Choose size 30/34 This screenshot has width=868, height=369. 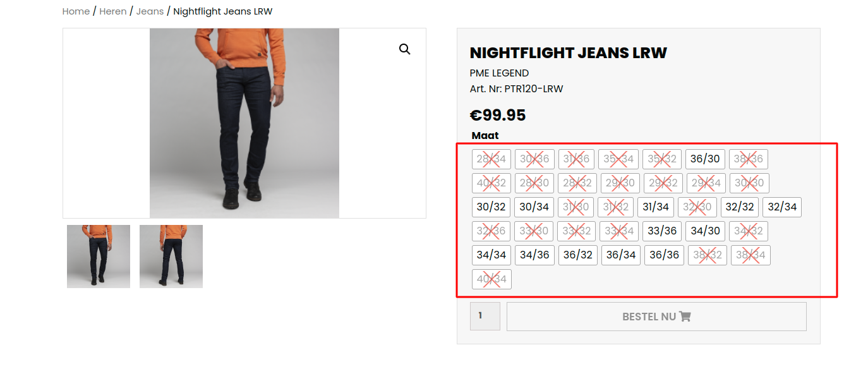(x=534, y=207)
